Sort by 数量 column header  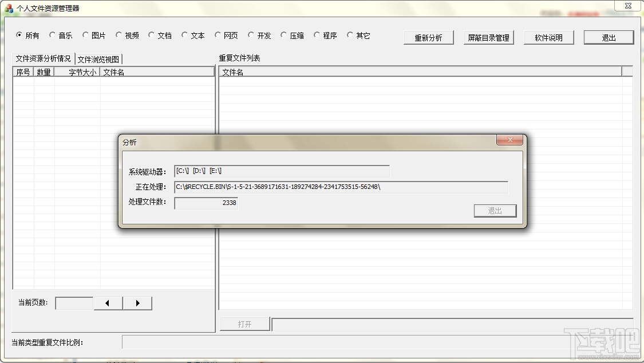point(44,72)
